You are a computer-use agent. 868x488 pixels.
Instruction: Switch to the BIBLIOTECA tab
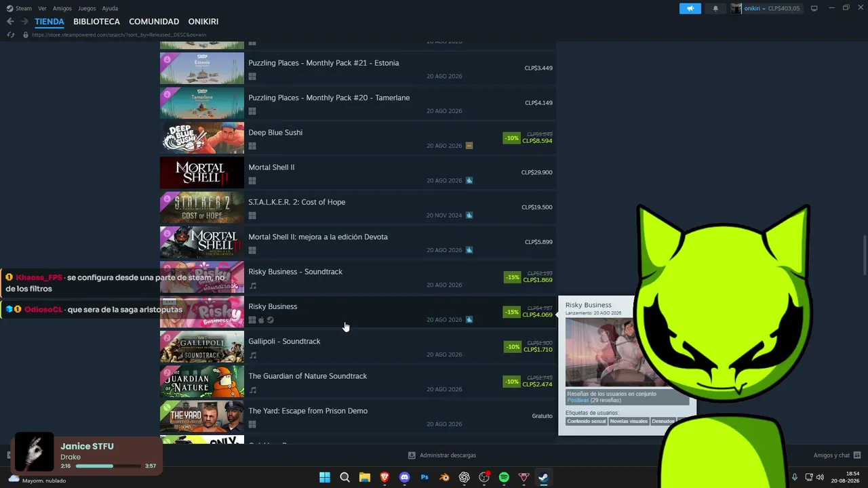pos(97,22)
